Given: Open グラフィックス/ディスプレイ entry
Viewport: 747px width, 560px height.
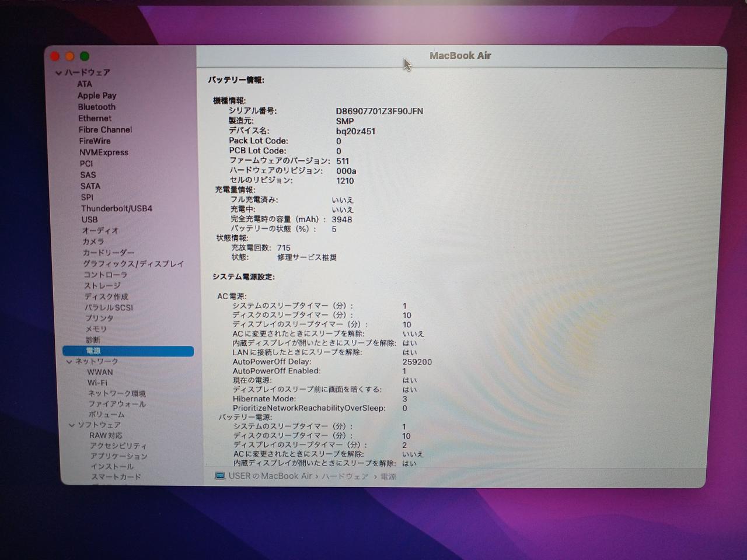Looking at the screenshot, I should coord(134,264).
